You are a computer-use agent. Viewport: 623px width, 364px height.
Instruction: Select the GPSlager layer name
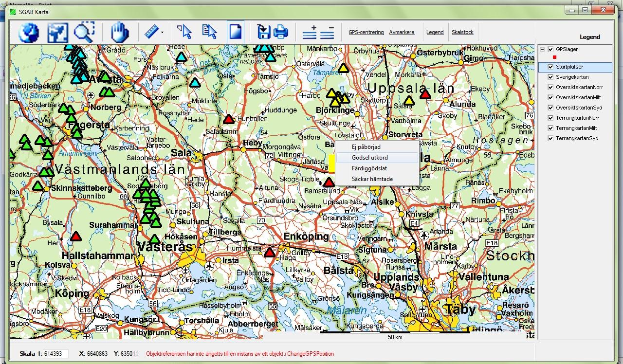coord(567,49)
